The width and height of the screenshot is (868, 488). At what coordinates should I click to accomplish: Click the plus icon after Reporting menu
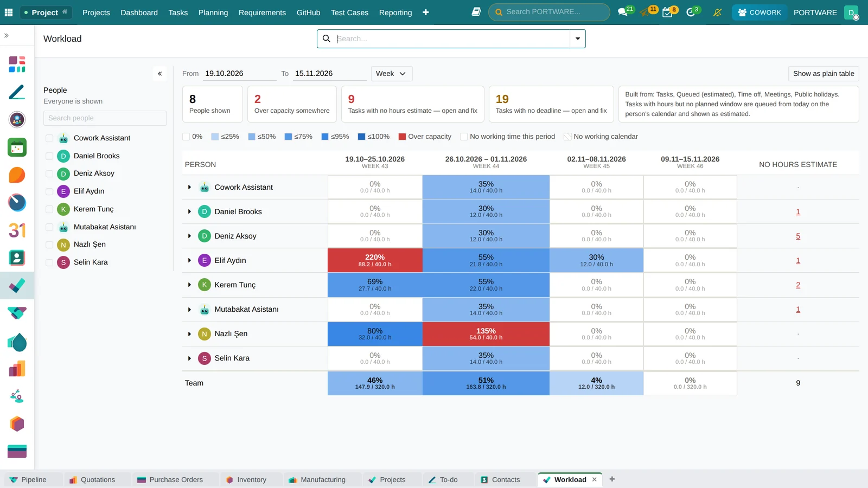point(426,12)
